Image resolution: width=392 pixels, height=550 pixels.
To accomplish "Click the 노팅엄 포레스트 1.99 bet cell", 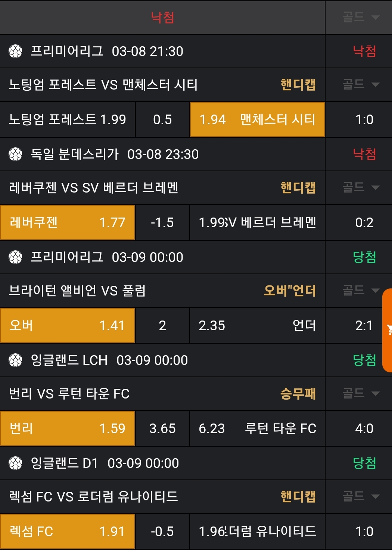I will coord(67,119).
